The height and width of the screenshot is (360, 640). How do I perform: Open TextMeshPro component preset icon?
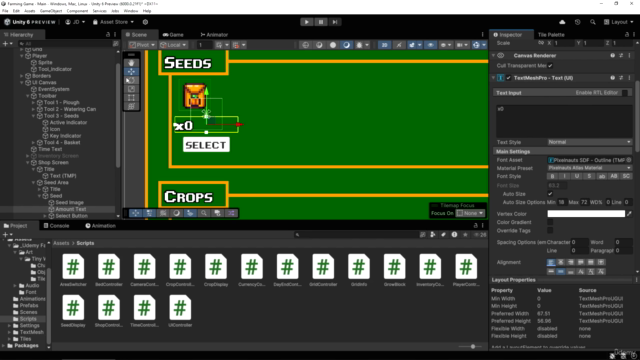point(621,78)
